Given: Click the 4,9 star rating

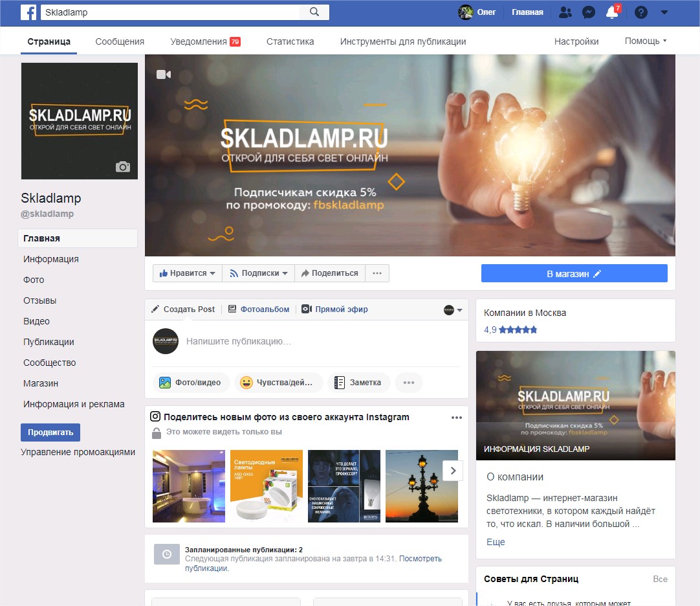Looking at the screenshot, I should coord(510,330).
